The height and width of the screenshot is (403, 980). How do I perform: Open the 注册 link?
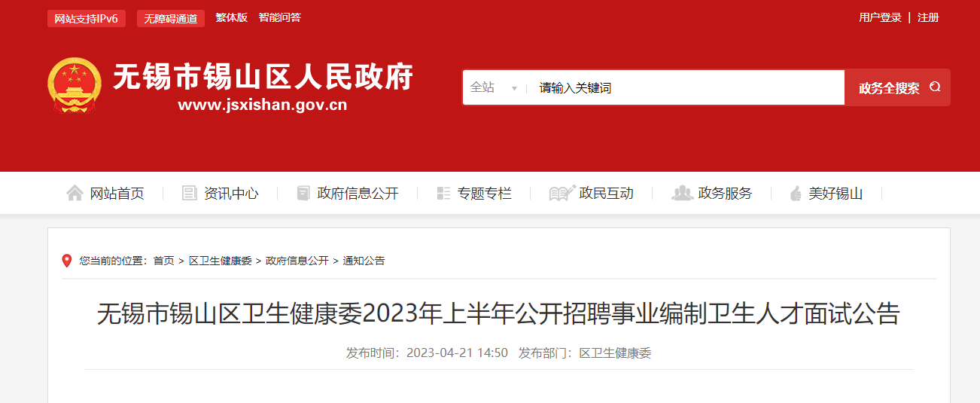(928, 17)
